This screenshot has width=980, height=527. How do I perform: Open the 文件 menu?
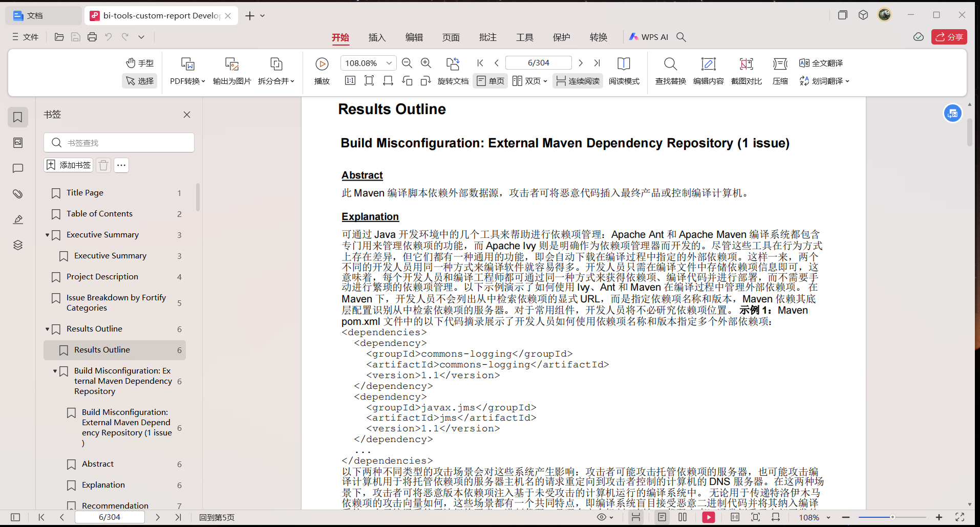point(26,37)
